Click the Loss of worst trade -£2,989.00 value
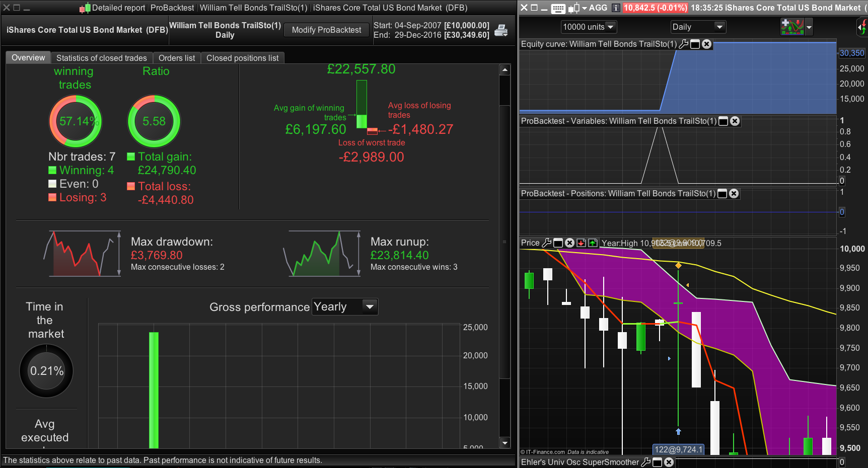The height and width of the screenshot is (468, 868). point(372,157)
